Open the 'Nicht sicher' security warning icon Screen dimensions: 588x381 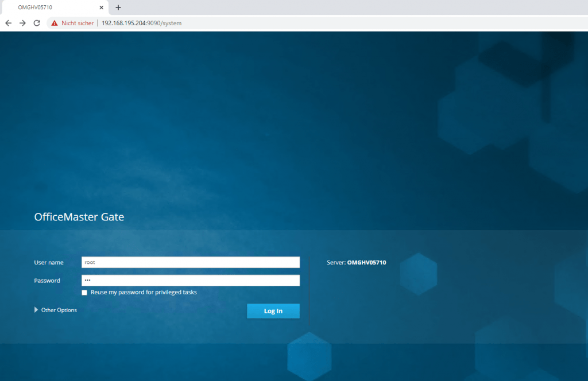pos(55,23)
